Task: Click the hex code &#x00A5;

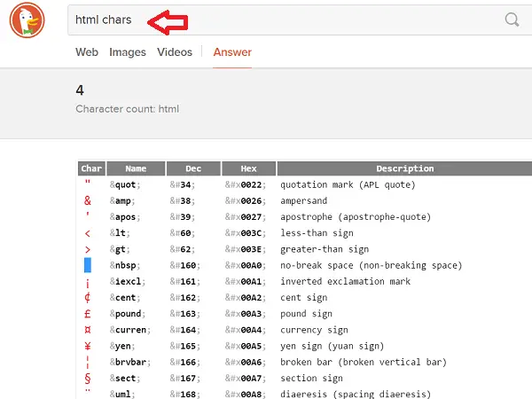Action: (x=246, y=346)
